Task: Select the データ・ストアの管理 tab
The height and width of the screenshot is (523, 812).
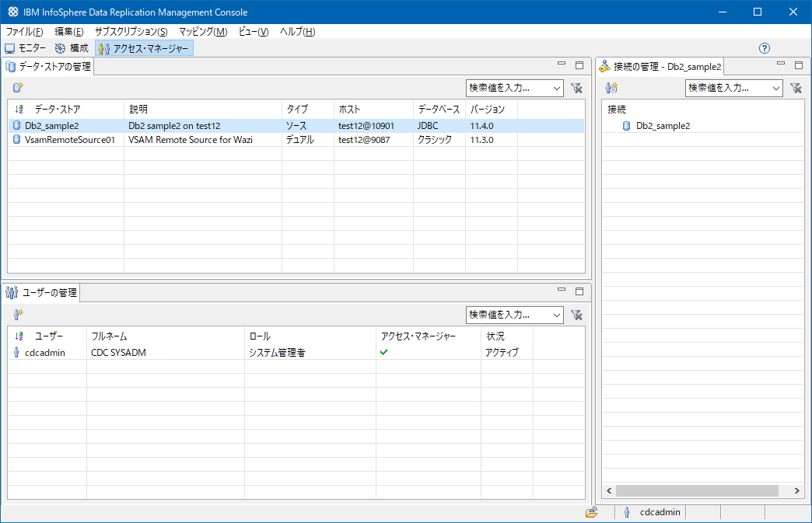Action: (49, 66)
